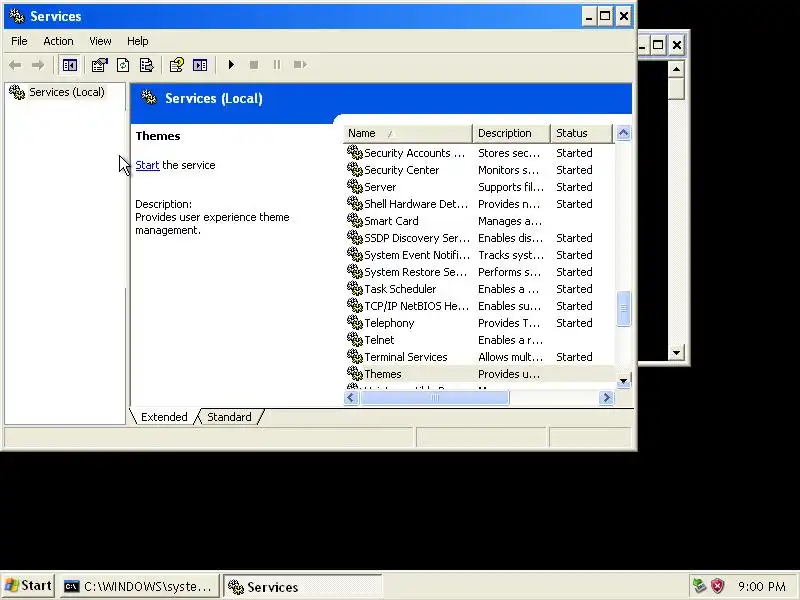
Task: Open the Help menu
Action: pyautogui.click(x=138, y=41)
